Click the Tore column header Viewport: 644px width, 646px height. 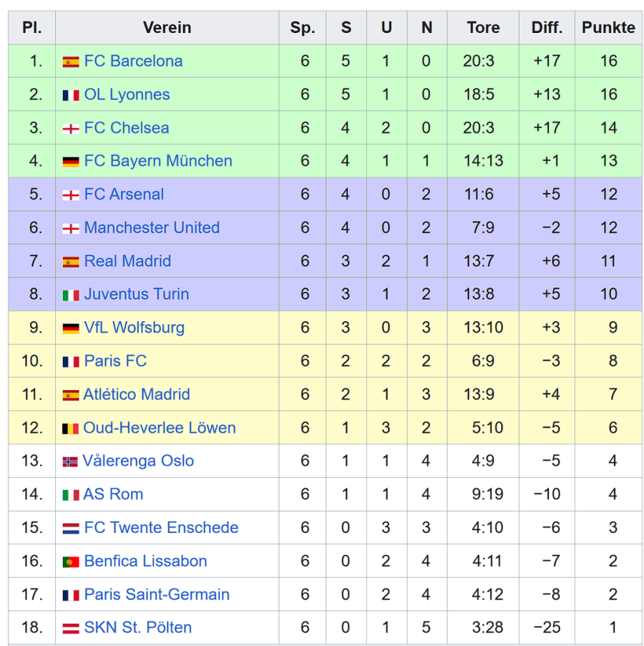point(483,28)
